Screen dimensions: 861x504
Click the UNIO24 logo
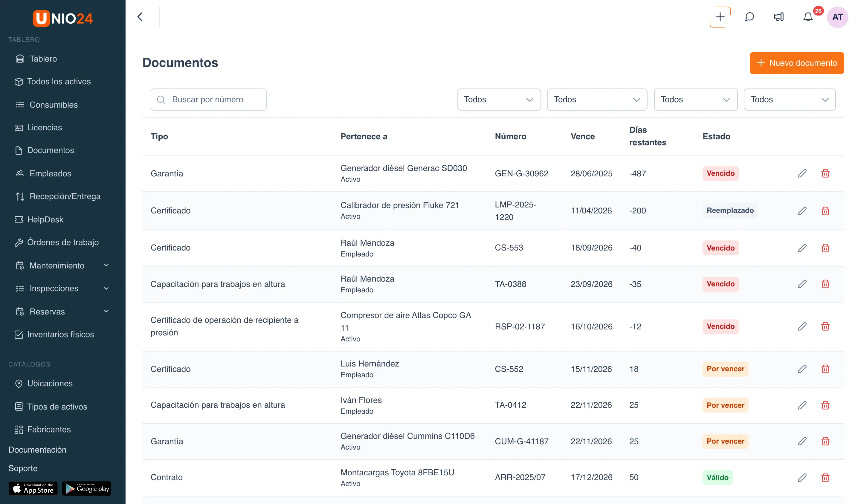(62, 18)
